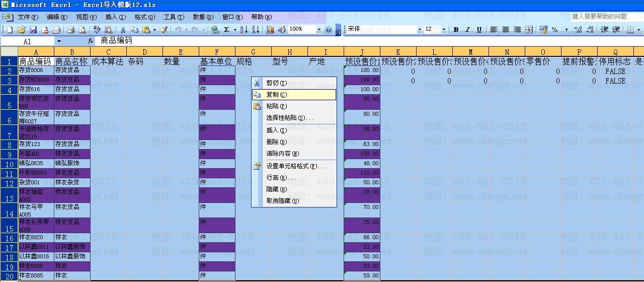Click the Save icon in toolbar

tap(33, 30)
